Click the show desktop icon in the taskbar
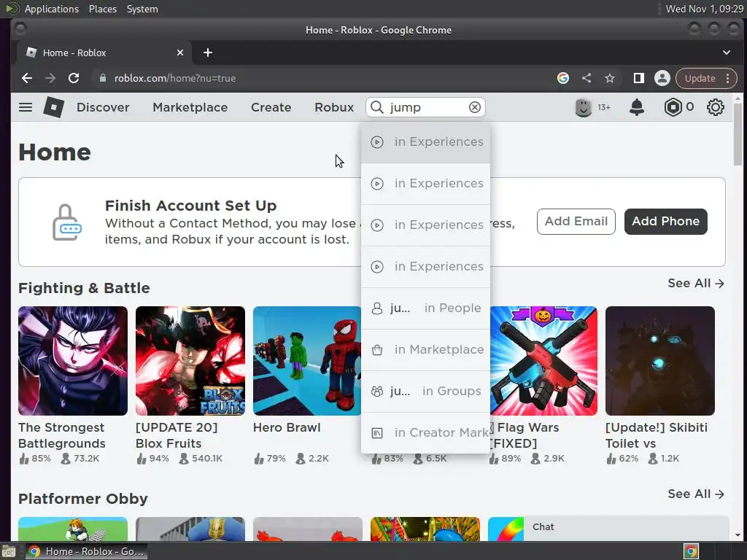Image resolution: width=747 pixels, height=560 pixels. pos(9,551)
